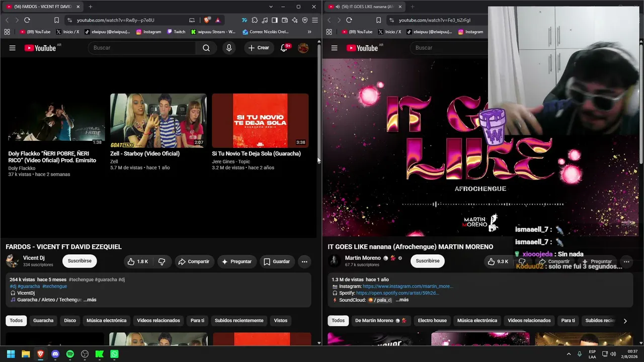Toggle the sidebar panel icon in left browser
Image resolution: width=644 pixels, height=362 pixels.
coord(275,20)
